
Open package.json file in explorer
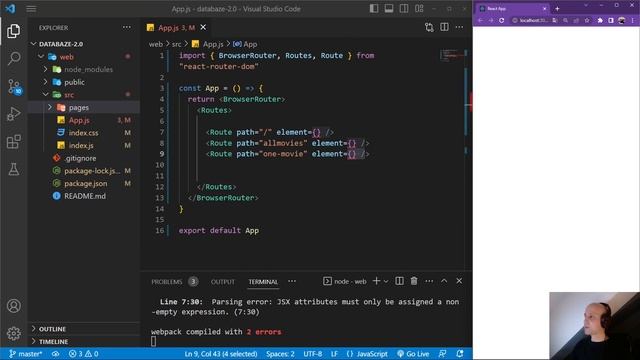[86, 183]
